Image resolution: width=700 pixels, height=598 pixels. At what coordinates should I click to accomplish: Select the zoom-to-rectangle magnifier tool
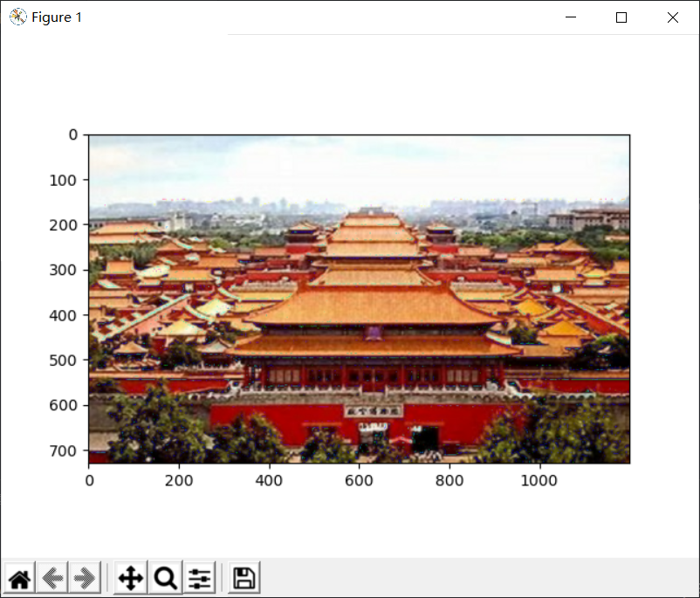point(164,577)
